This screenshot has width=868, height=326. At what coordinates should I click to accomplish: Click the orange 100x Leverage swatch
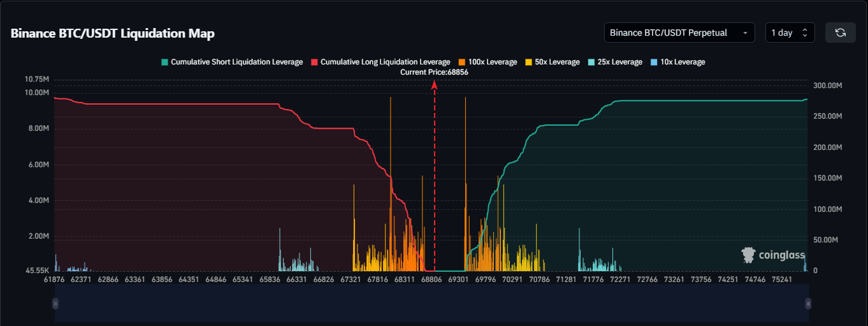[x=461, y=62]
